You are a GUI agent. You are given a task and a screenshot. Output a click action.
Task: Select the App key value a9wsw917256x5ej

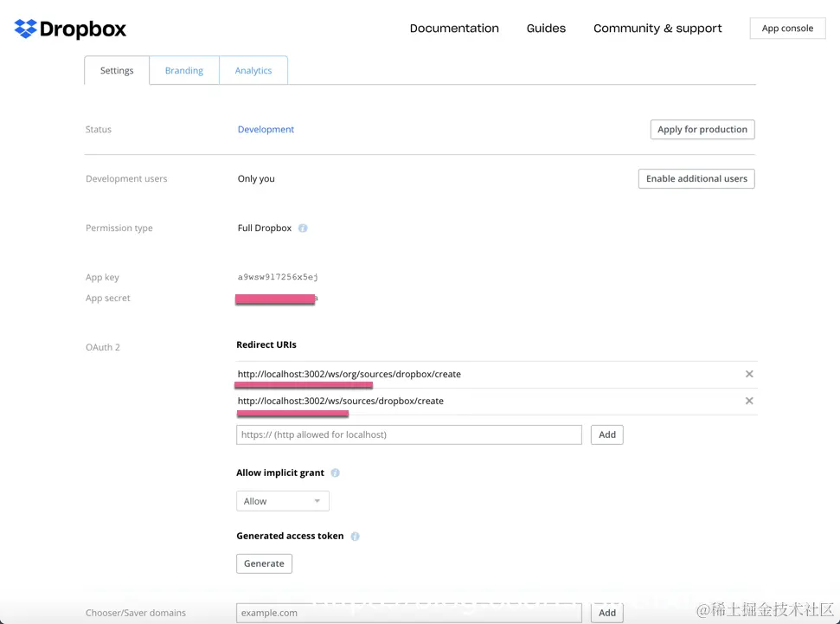pos(278,277)
